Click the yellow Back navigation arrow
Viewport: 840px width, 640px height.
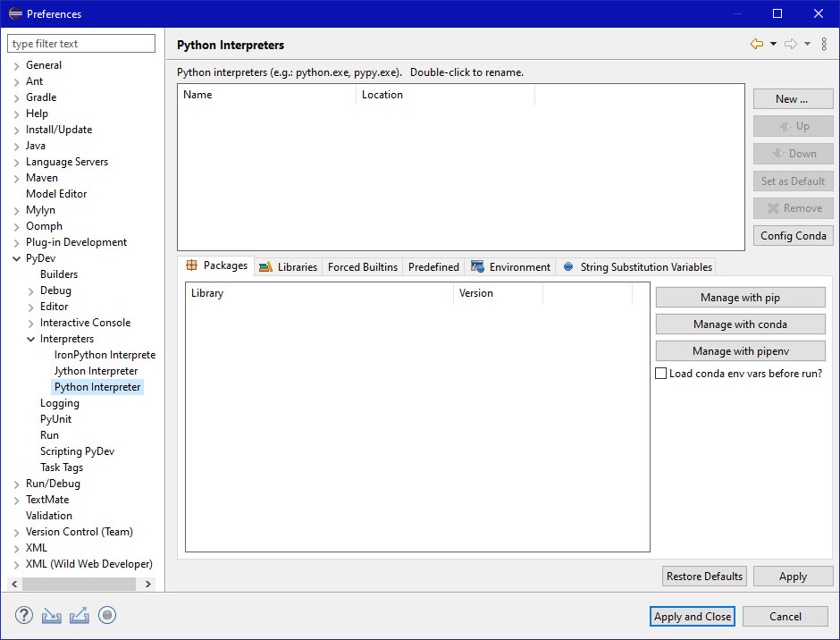tap(757, 44)
